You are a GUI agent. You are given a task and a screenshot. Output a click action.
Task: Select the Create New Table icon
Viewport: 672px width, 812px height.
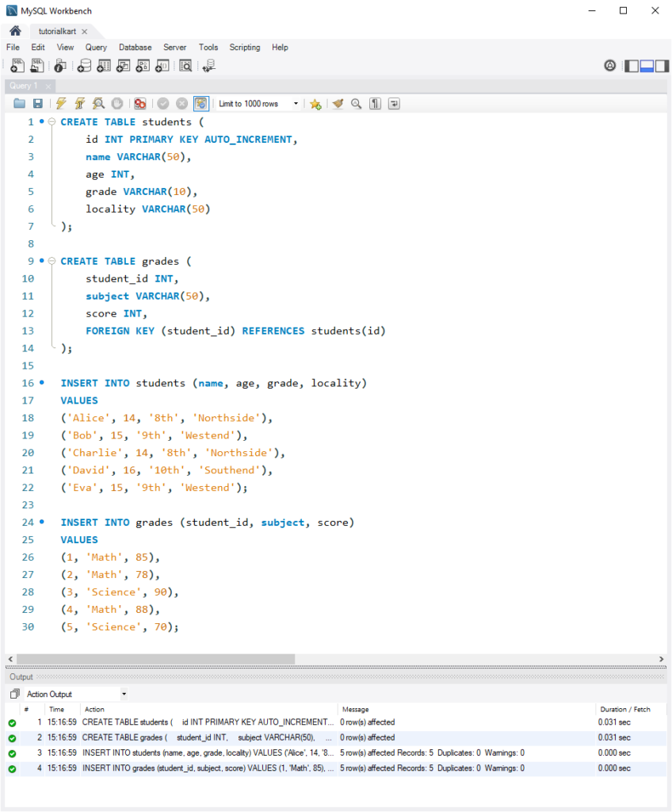[x=104, y=65]
